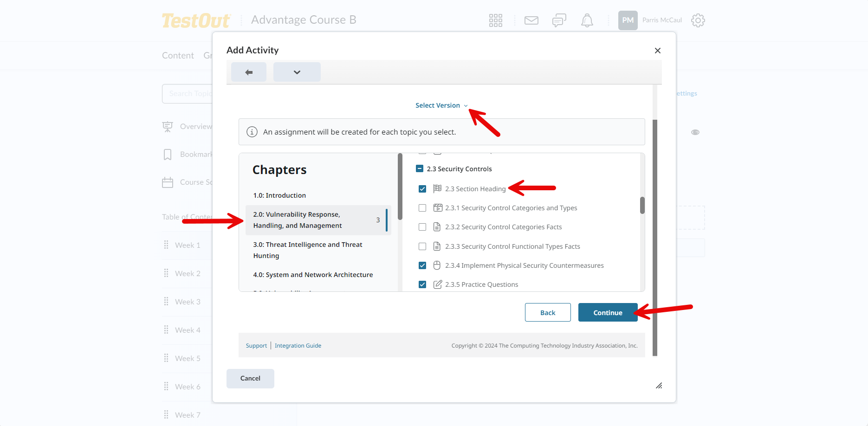The image size is (868, 426).
Task: Uncheck 2.3 Section Heading checkbox
Action: 422,189
